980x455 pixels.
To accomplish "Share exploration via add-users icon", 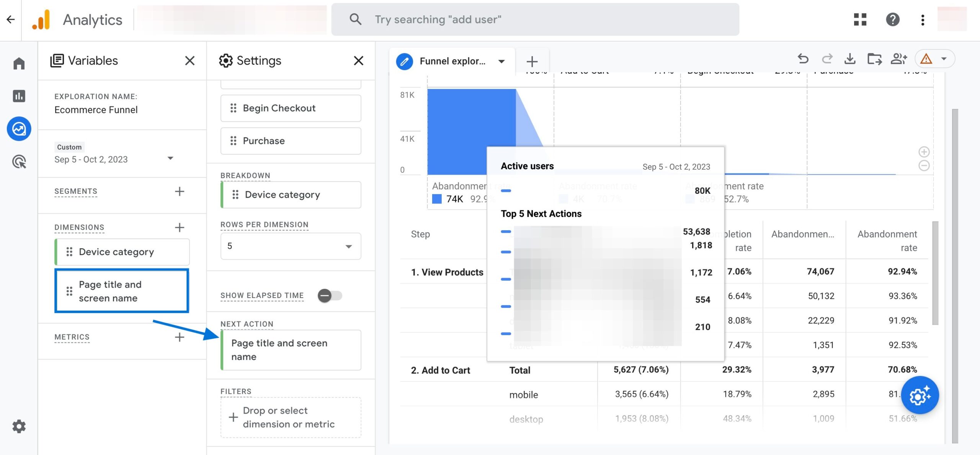I will click(x=899, y=59).
